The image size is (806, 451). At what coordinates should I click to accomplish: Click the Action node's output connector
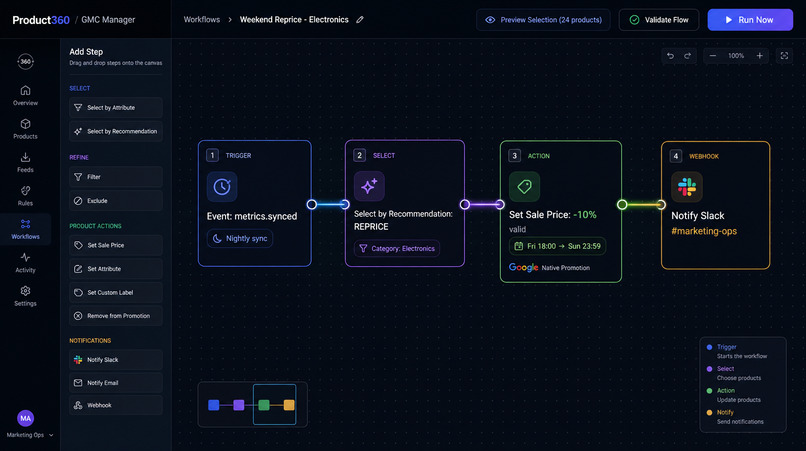tap(622, 204)
